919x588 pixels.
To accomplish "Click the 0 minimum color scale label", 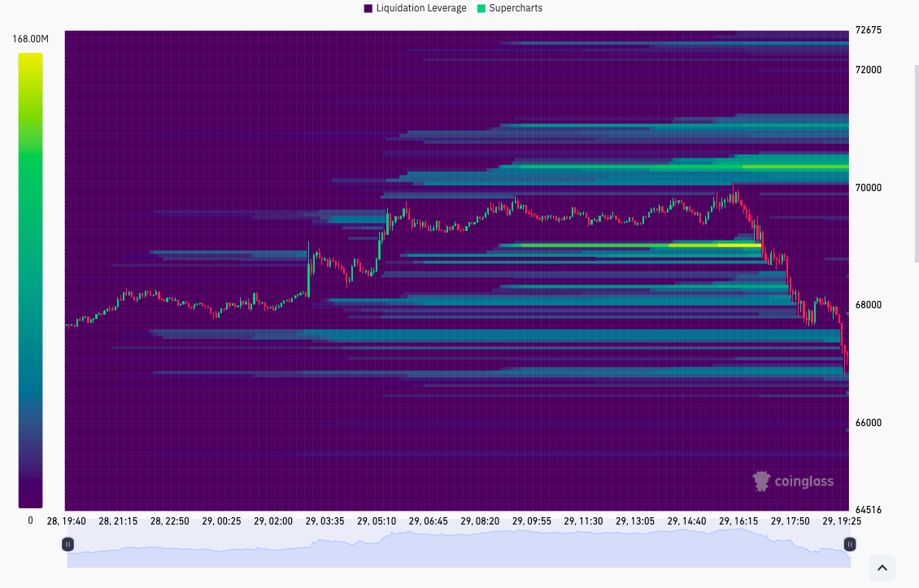I will pos(31,520).
